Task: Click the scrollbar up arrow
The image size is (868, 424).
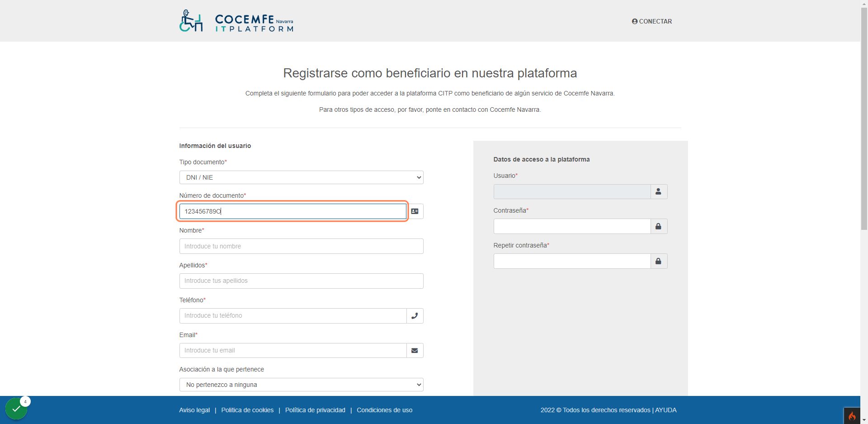Action: pos(864,4)
